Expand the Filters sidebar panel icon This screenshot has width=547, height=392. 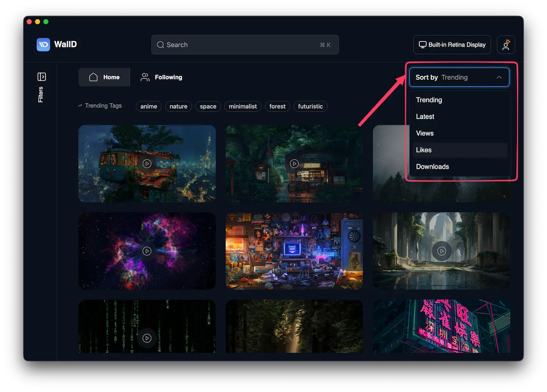(41, 77)
